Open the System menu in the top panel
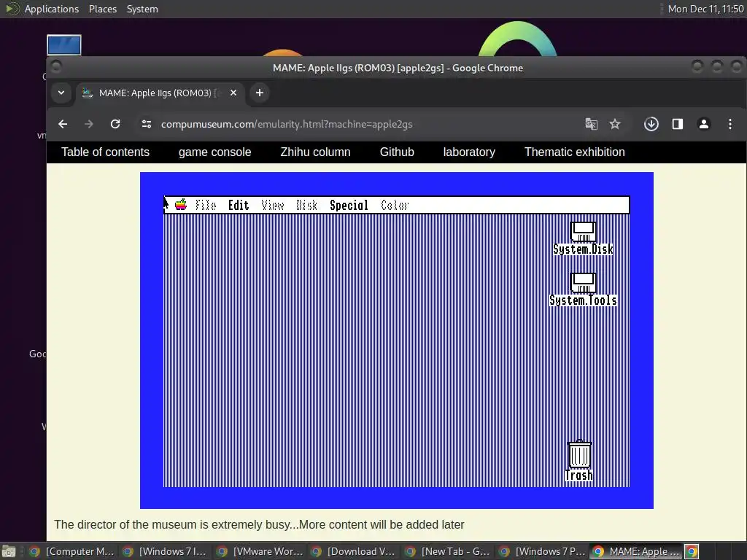 tap(142, 9)
